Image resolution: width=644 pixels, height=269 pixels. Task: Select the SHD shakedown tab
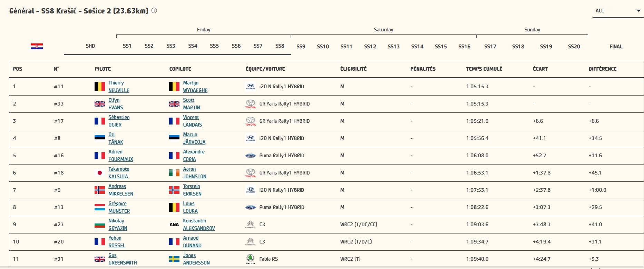[x=90, y=46]
